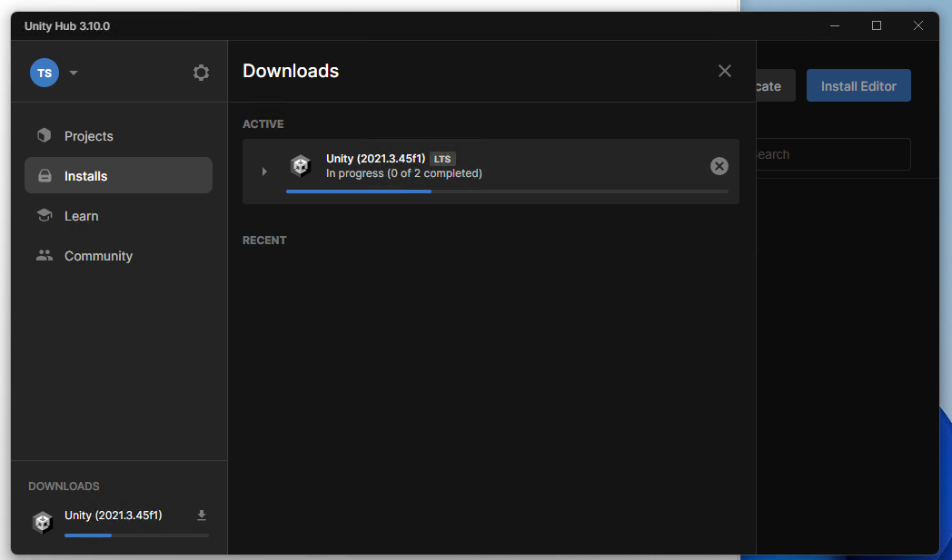The image size is (952, 560).
Task: Click the Install Editor button
Action: point(858,85)
